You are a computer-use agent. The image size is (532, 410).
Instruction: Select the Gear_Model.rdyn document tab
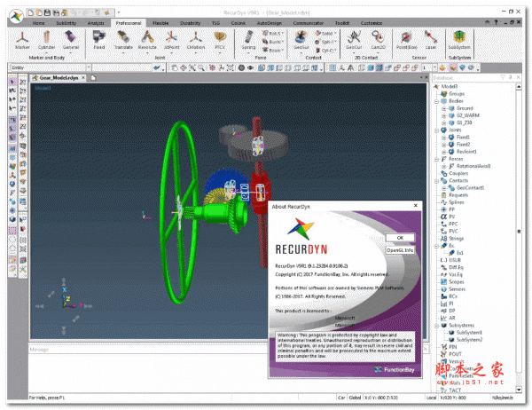click(x=56, y=79)
